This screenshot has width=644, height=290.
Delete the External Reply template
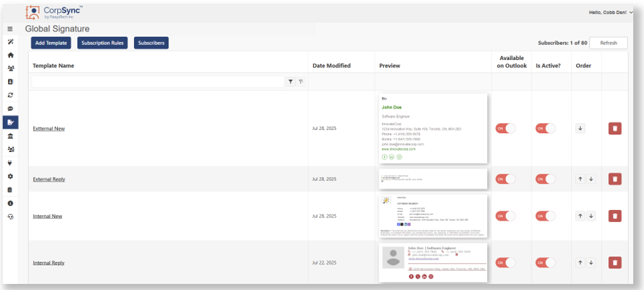point(615,179)
